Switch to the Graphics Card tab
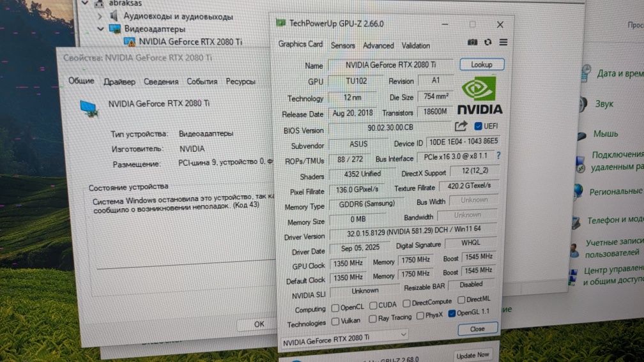The image size is (644, 362). 300,44
